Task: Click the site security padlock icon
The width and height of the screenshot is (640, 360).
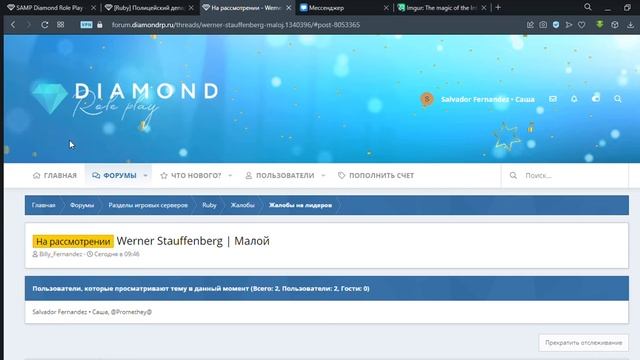Action: pos(100,25)
